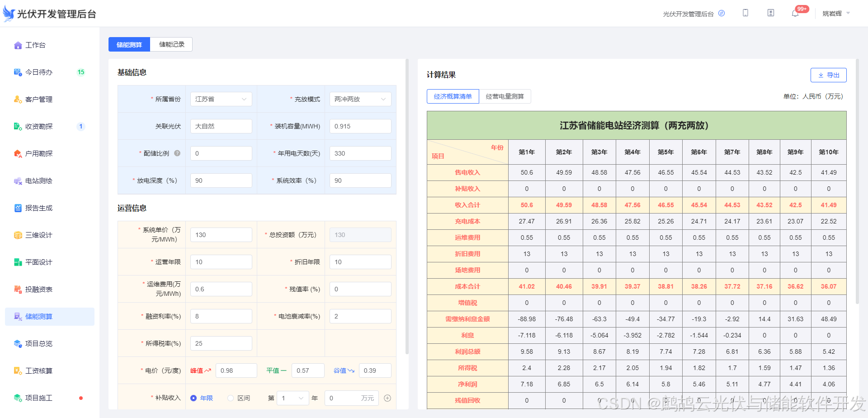The width and height of the screenshot is (868, 418).
Task: Click the switch icon beside 光伏开发管理后台
Action: point(722,13)
